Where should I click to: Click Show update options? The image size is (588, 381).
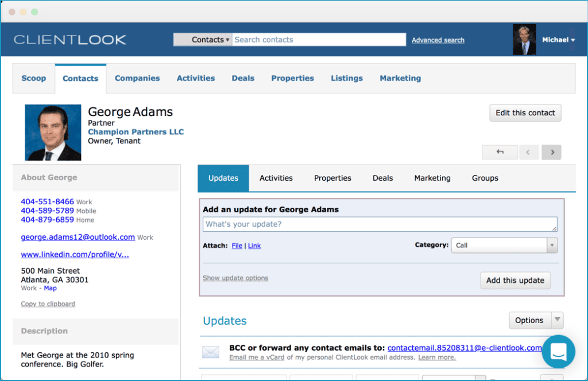tap(235, 278)
